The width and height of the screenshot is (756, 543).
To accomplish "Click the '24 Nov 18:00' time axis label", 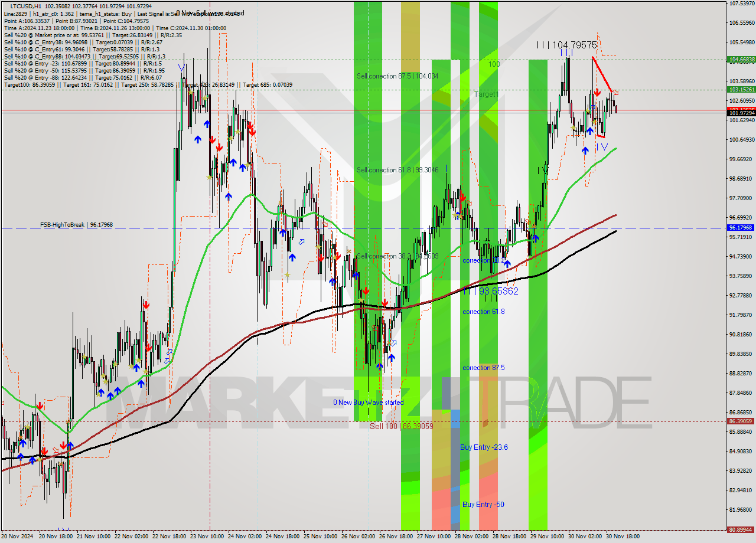I will (283, 537).
